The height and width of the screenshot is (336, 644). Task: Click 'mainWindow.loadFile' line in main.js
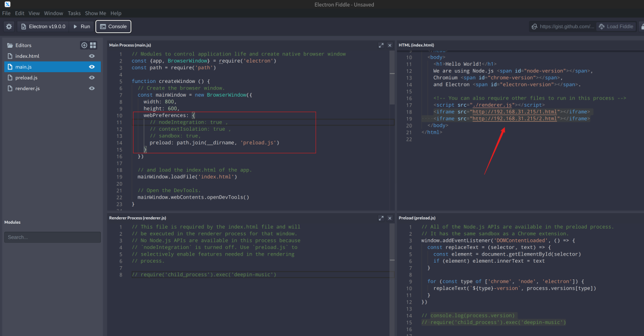pyautogui.click(x=187, y=177)
